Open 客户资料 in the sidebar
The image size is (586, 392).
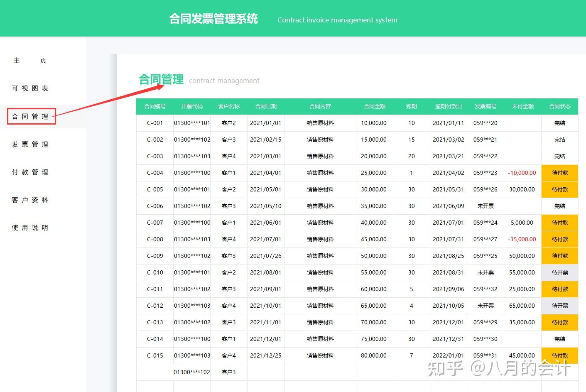pos(30,200)
